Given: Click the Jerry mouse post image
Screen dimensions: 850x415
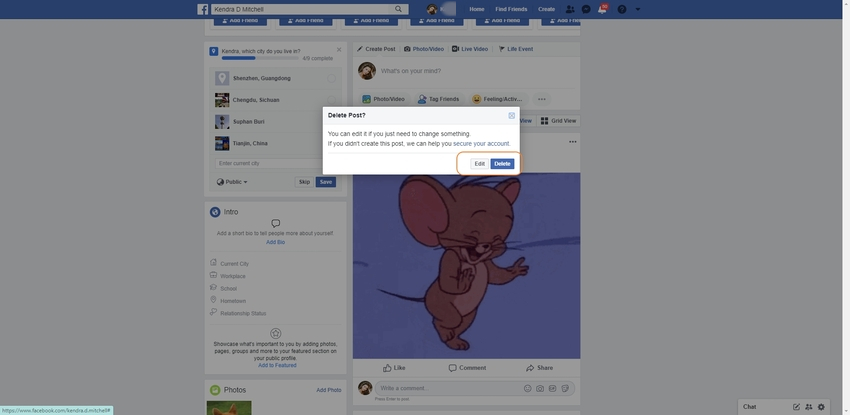Looking at the screenshot, I should tap(467, 265).
